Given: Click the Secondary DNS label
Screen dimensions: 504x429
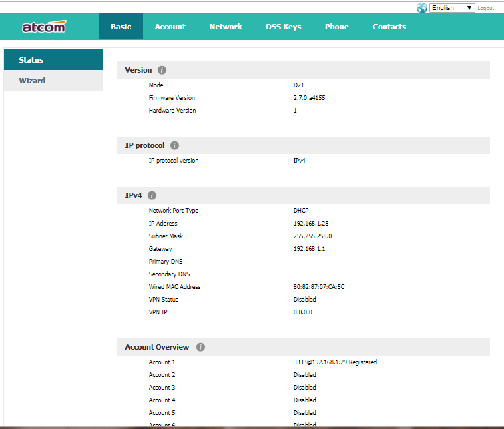Looking at the screenshot, I should pyautogui.click(x=169, y=274).
